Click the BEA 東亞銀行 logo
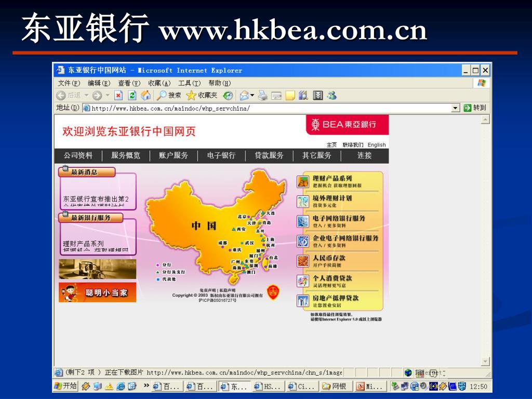 point(347,125)
